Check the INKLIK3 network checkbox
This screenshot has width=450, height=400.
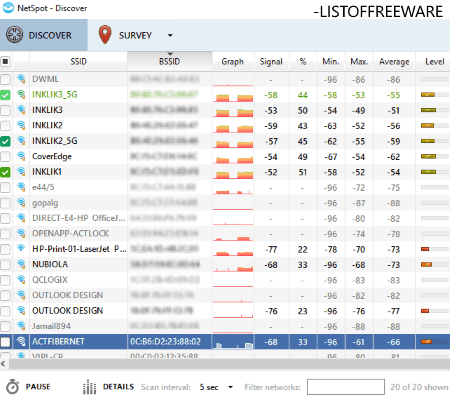click(x=5, y=110)
